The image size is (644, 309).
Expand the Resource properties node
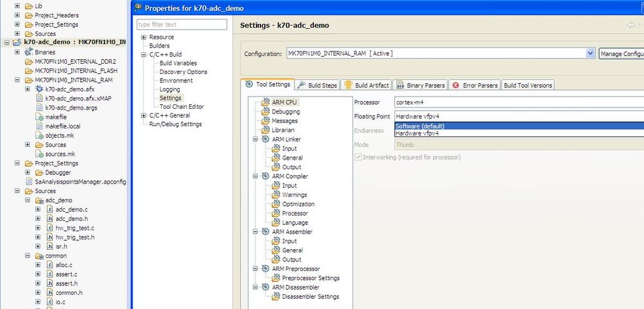[144, 37]
